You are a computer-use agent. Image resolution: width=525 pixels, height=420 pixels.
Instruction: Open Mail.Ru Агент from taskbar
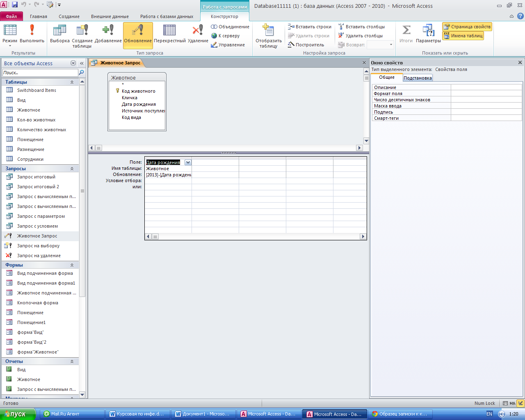pos(72,414)
